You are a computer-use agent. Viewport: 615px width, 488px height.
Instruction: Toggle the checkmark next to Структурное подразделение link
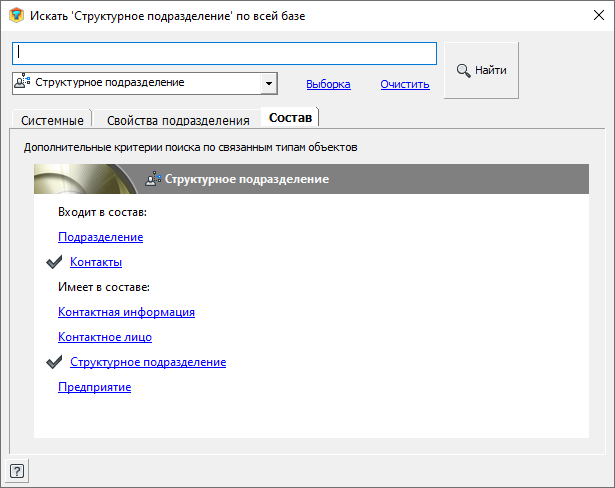(x=54, y=362)
